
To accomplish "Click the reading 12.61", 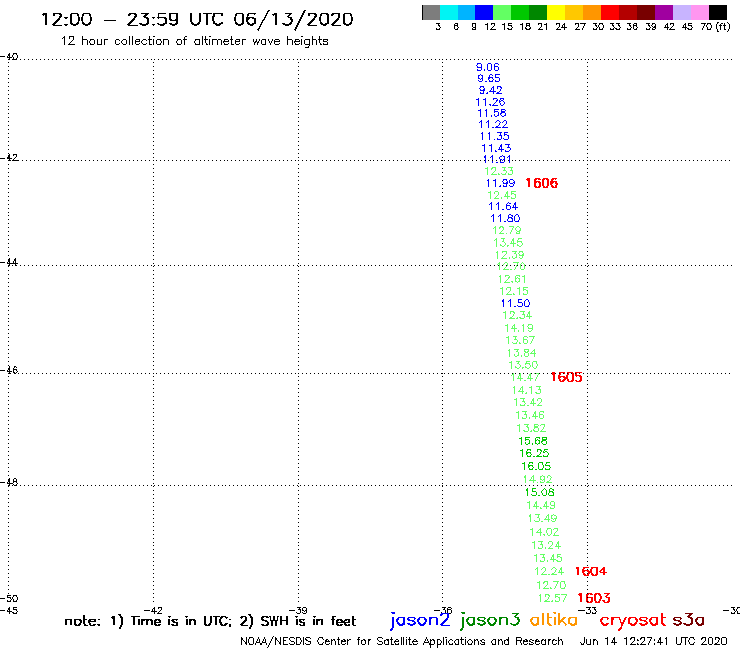I will (x=512, y=279).
